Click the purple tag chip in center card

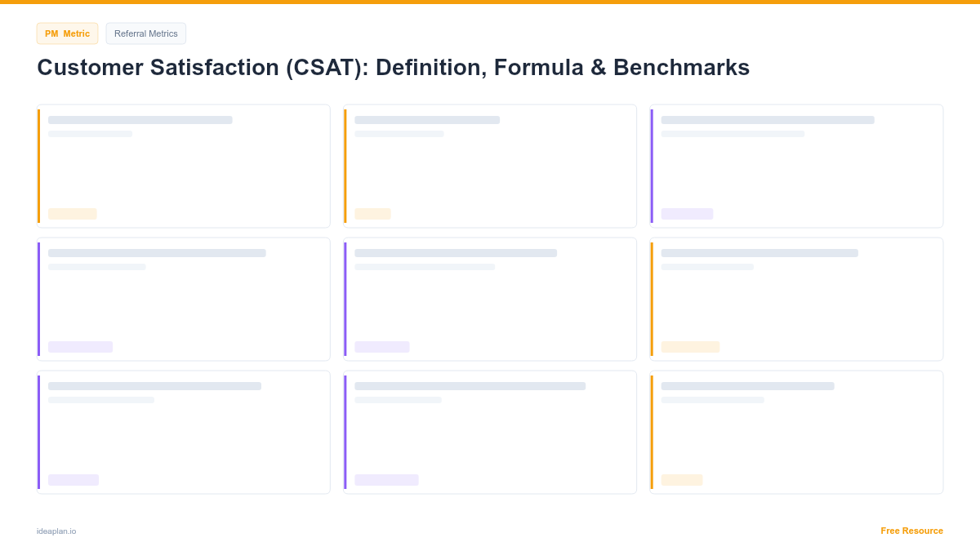coord(382,347)
